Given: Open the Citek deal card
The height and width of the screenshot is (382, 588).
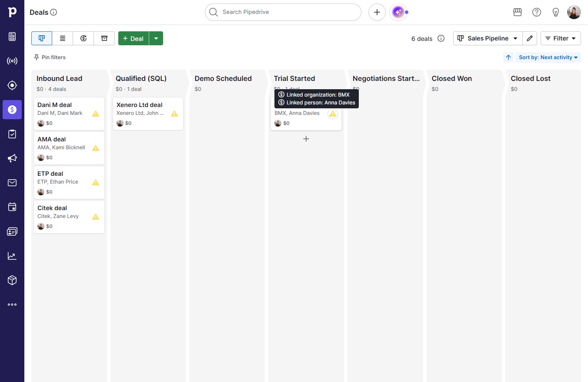Looking at the screenshot, I should 69,217.
